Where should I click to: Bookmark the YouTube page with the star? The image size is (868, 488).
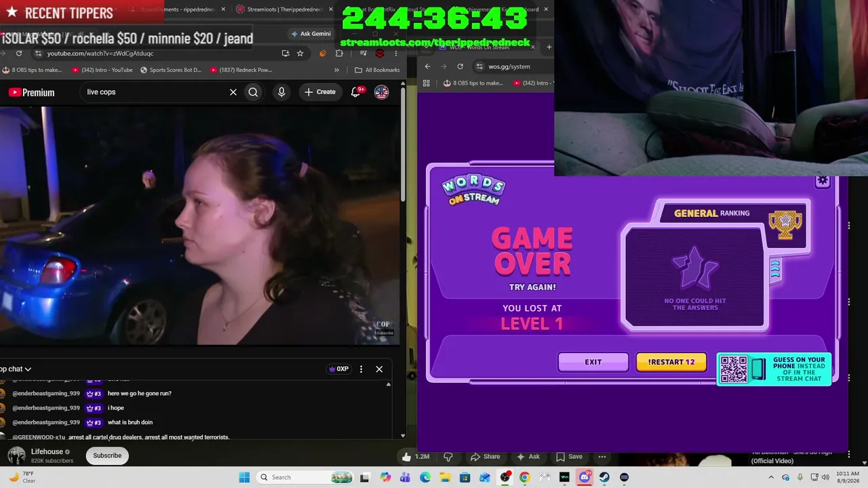click(x=300, y=54)
